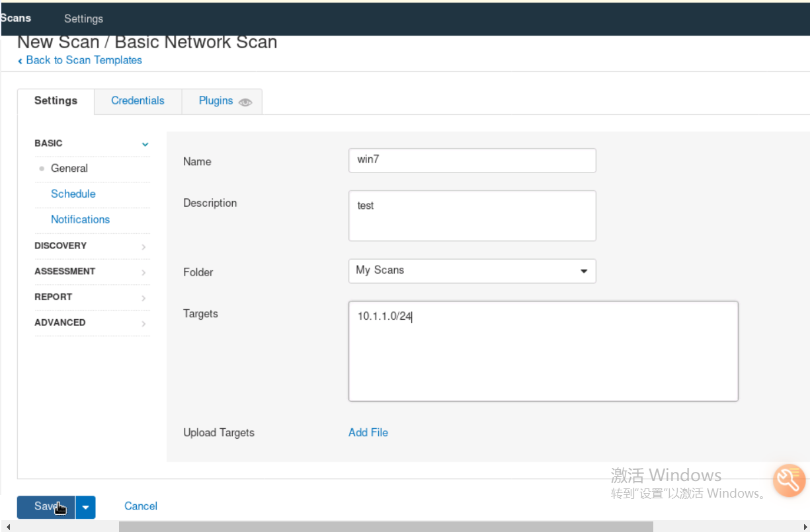This screenshot has width=810, height=532.
Task: Click the orange wrench tool icon
Action: click(789, 480)
